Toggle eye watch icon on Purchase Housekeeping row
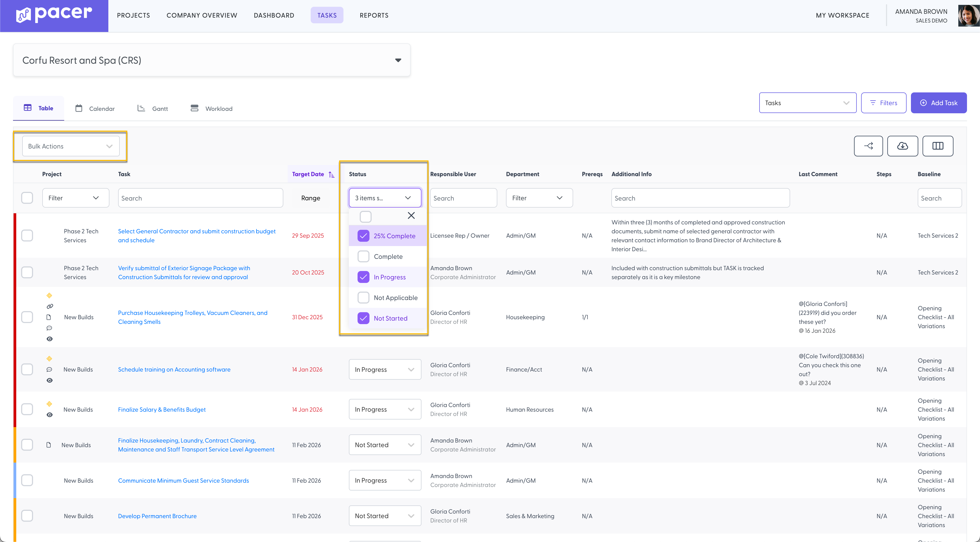This screenshot has width=980, height=542. (x=50, y=339)
